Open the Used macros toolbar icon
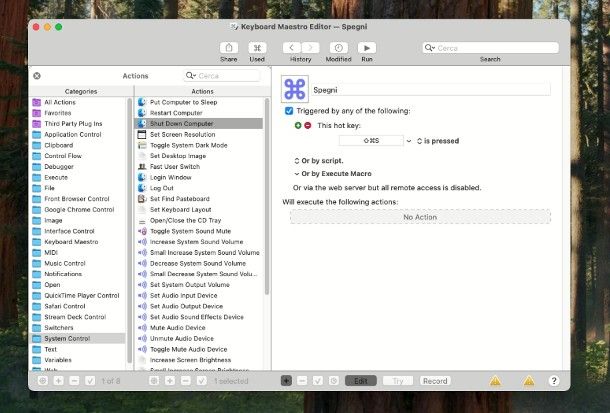This screenshot has height=413, width=610. point(257,47)
